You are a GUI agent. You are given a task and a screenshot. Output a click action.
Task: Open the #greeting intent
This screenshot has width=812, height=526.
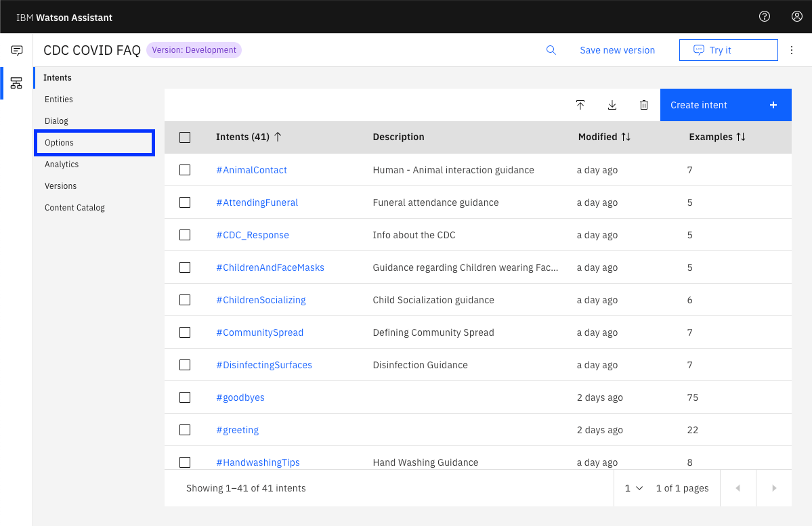237,431
